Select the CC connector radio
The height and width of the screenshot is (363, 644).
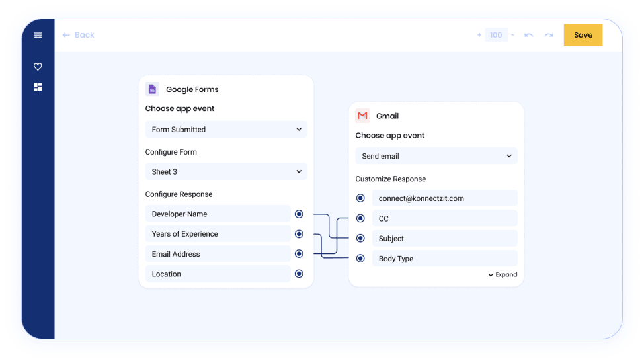[360, 218]
